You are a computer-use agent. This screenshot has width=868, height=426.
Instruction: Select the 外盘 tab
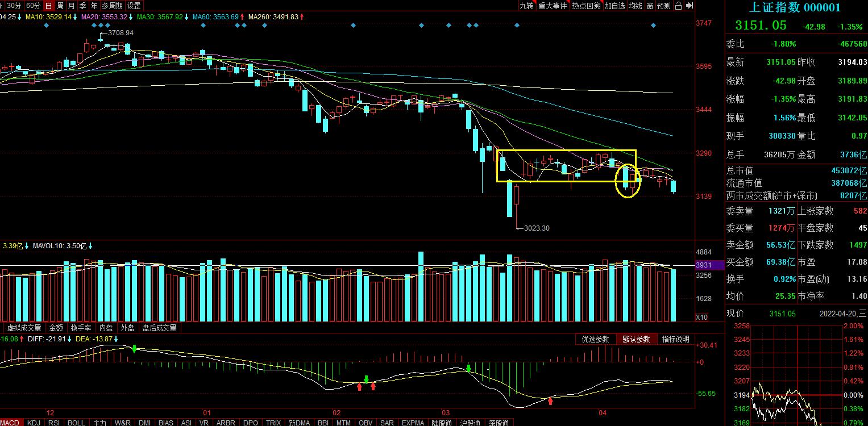click(128, 328)
